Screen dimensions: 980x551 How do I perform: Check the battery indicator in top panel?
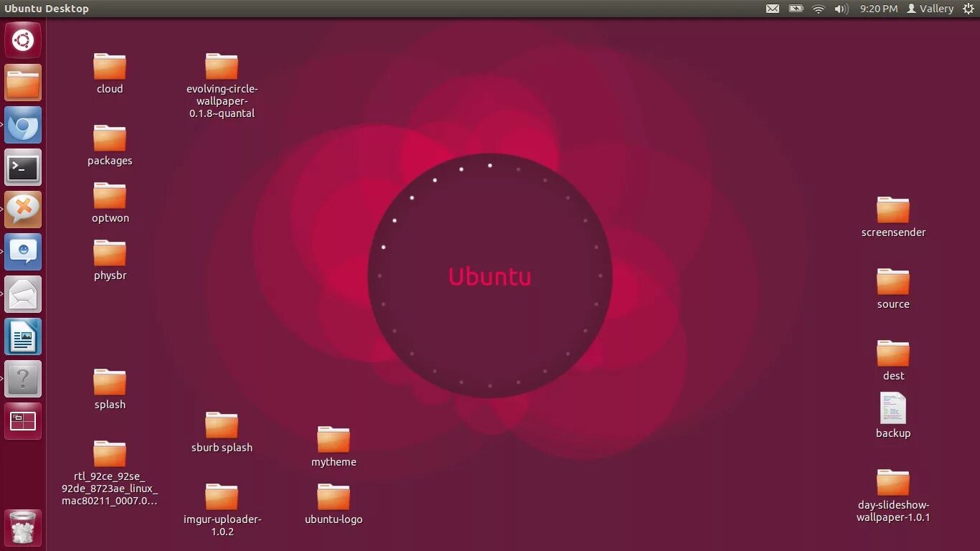tap(796, 9)
